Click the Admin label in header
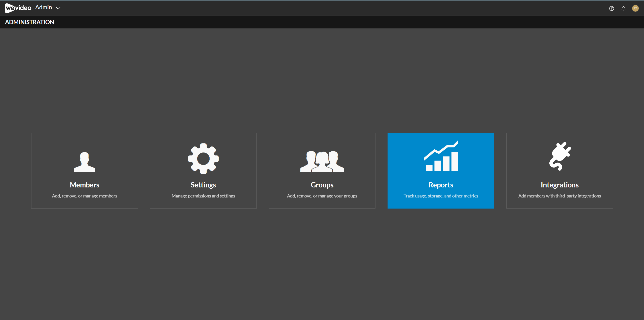 tap(44, 8)
